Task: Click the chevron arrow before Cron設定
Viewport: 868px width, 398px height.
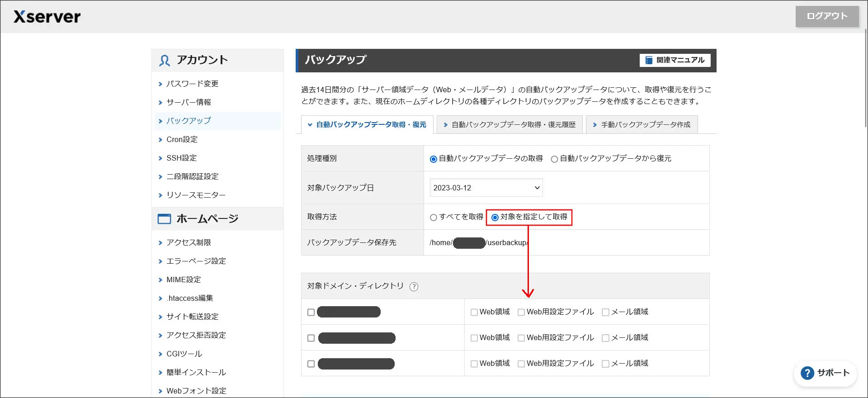Action: coord(160,140)
